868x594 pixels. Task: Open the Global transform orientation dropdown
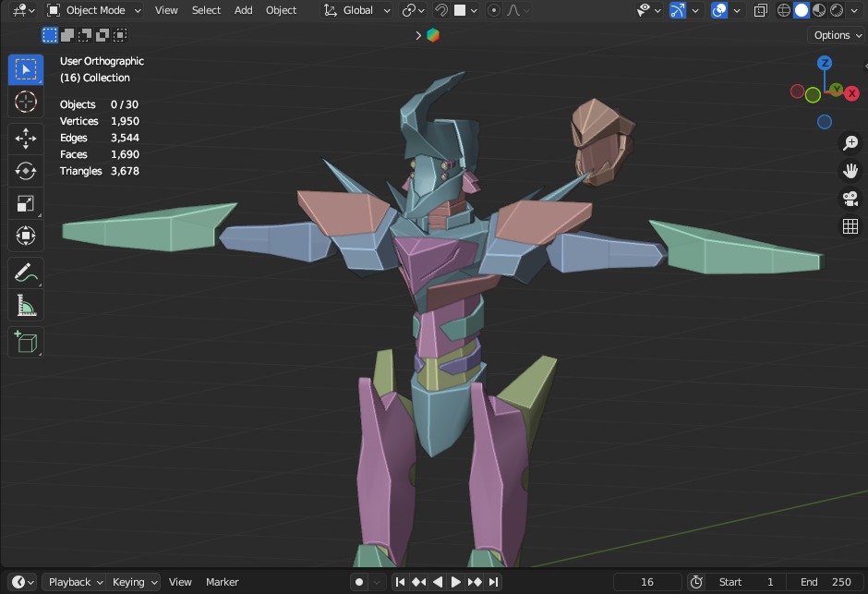(357, 10)
